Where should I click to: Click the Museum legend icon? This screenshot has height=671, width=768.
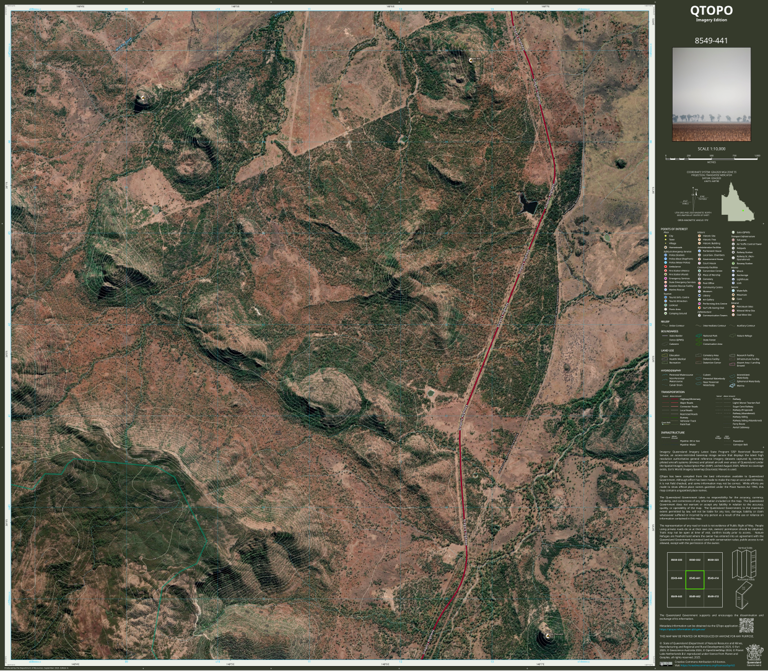tap(699, 291)
